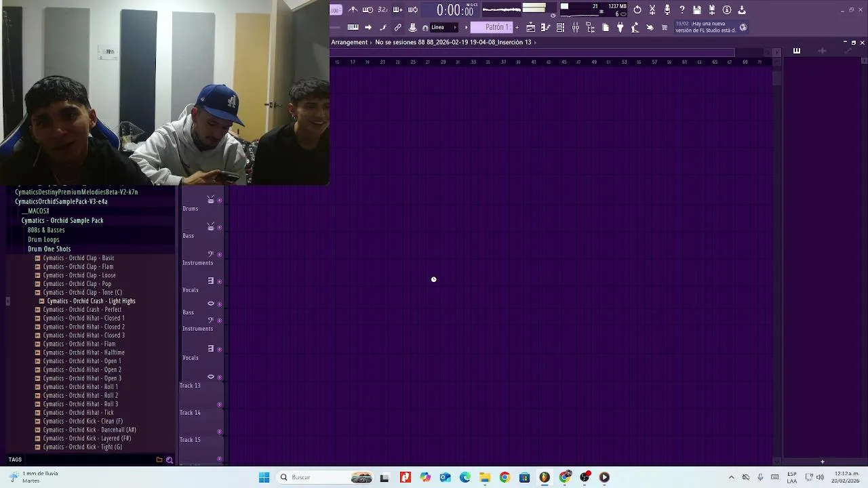
Task: Click the piano icon in playlist header
Action: (797, 51)
